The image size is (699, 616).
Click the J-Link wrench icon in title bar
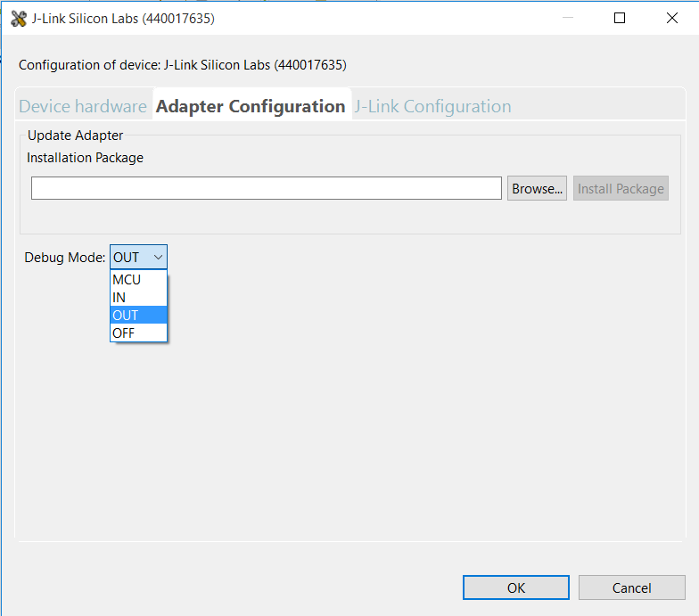click(18, 18)
